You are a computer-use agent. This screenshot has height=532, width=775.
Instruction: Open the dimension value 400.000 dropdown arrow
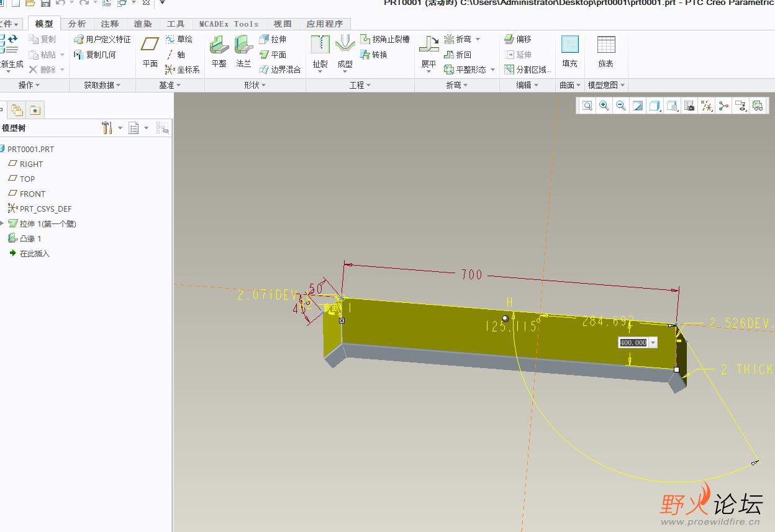tap(653, 343)
